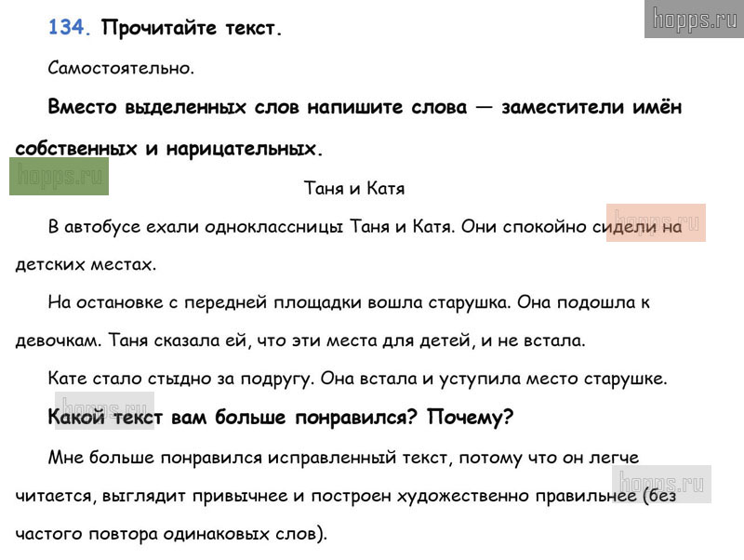
Task: Click the words 'детских местах.'
Action: [x=86, y=264]
